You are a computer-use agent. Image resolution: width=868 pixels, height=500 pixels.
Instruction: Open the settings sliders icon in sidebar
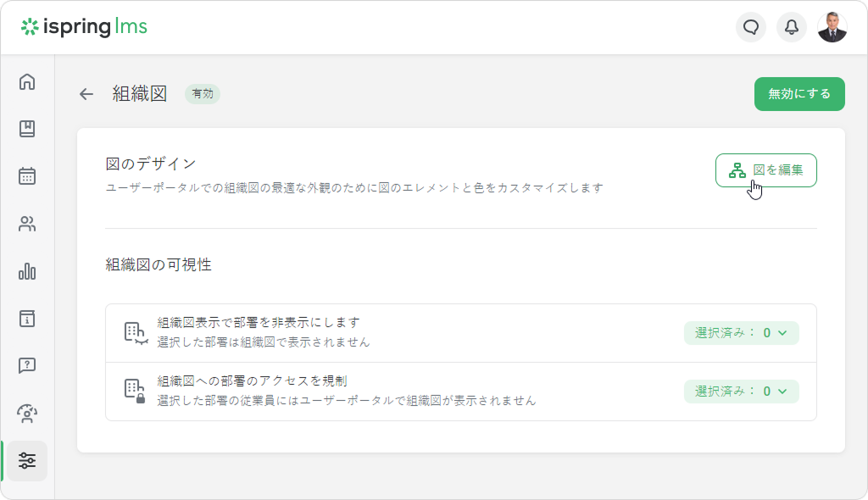click(x=27, y=461)
